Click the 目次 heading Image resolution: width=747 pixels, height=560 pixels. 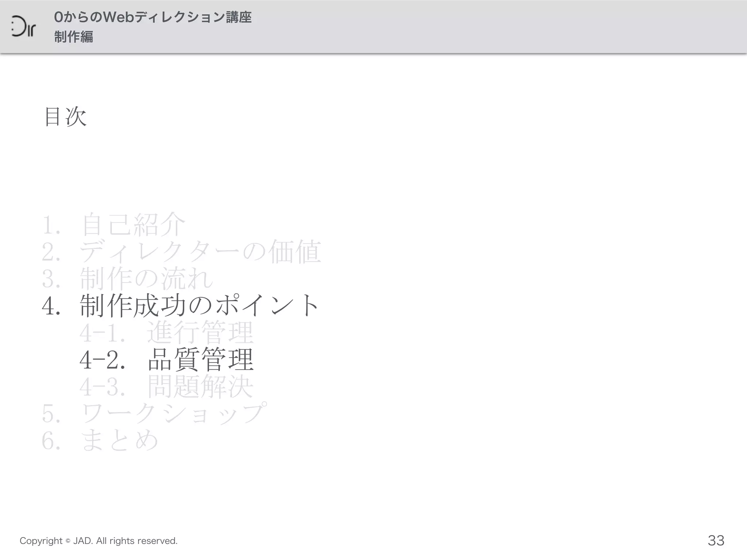[65, 117]
